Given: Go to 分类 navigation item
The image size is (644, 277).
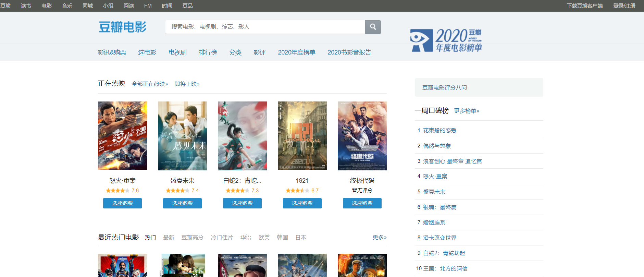Looking at the screenshot, I should tap(235, 52).
